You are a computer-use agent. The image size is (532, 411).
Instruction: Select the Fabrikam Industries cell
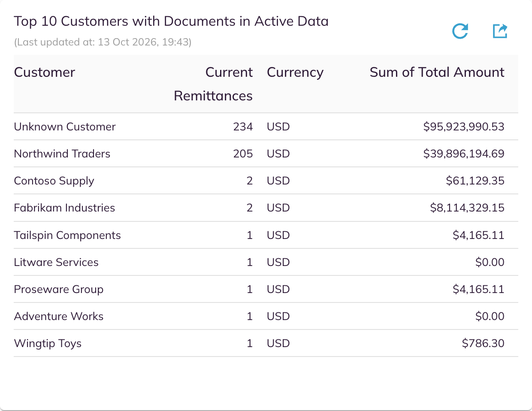[64, 208]
